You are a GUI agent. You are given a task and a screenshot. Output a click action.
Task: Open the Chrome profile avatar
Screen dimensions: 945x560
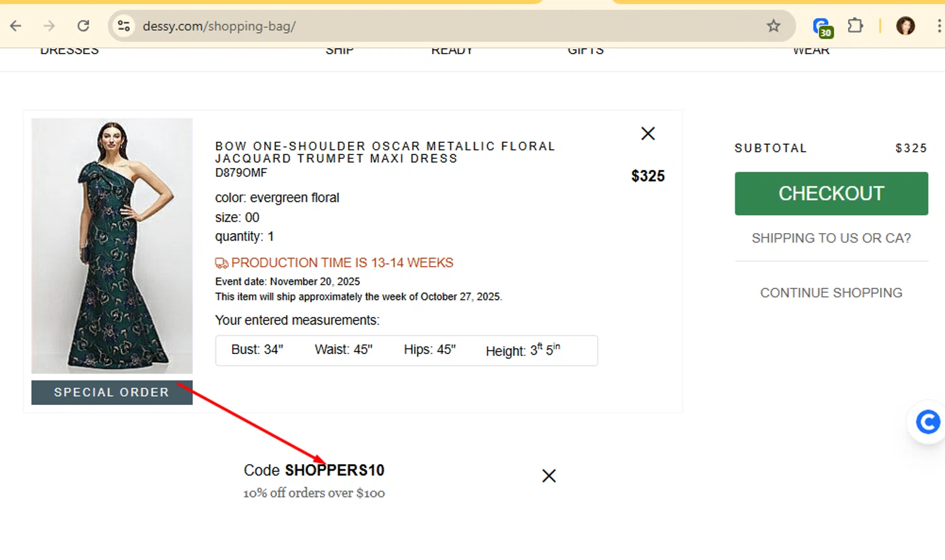[x=905, y=26]
